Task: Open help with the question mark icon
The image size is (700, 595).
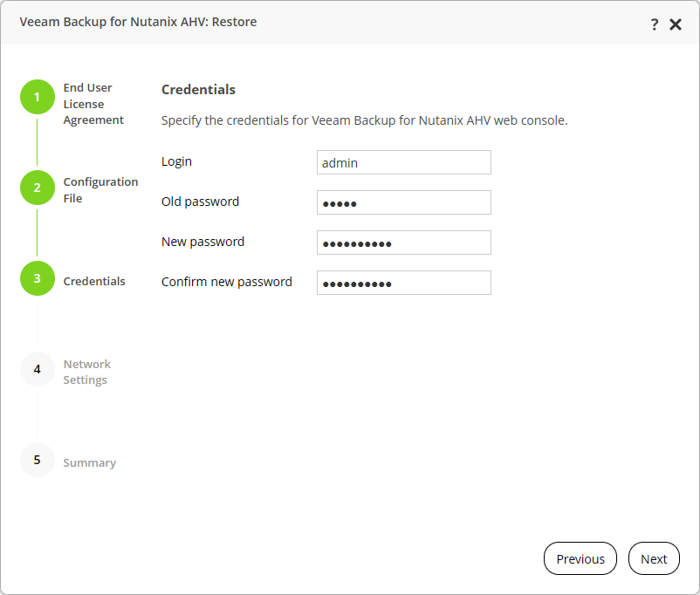Action: point(654,24)
